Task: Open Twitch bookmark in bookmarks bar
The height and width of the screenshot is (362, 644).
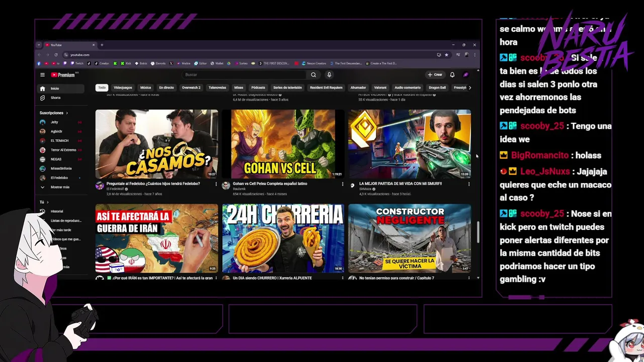Action: point(77,63)
